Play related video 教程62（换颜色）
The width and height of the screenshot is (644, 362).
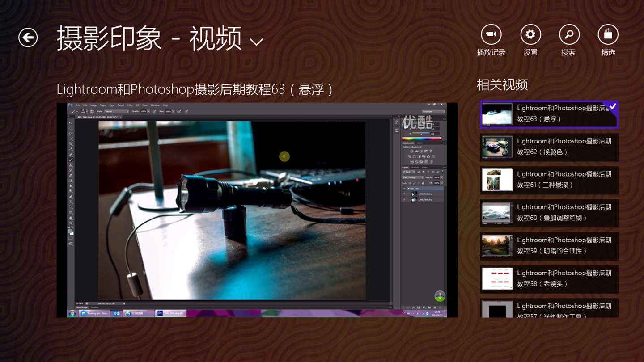click(x=549, y=147)
